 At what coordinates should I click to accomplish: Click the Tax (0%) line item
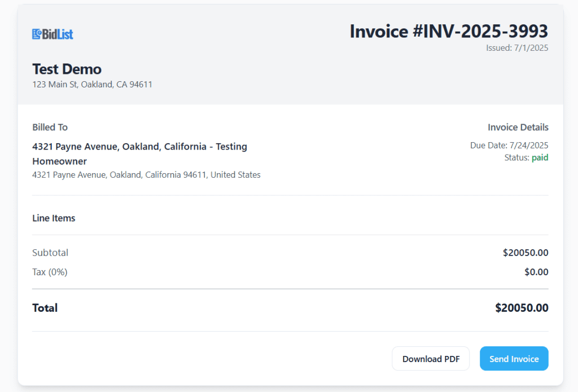point(49,272)
